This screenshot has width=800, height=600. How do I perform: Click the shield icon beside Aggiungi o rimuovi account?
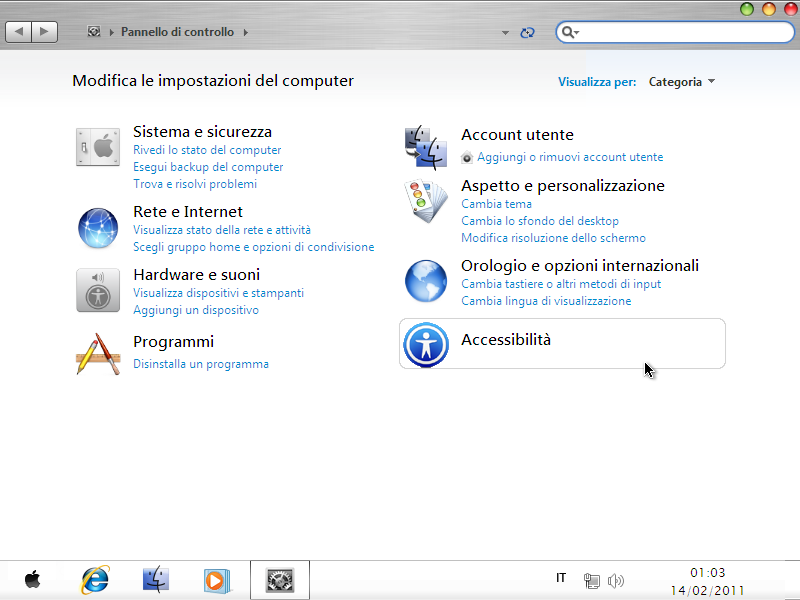point(466,158)
